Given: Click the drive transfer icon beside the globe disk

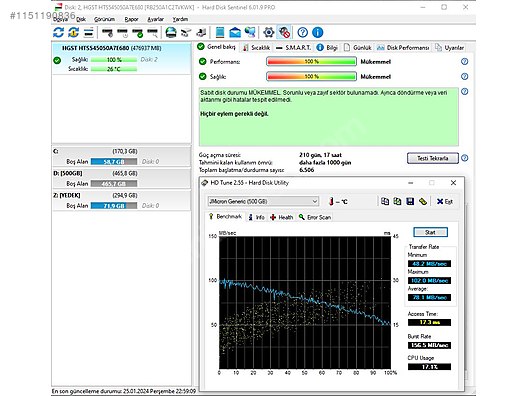Looking at the screenshot, I should (186, 33).
